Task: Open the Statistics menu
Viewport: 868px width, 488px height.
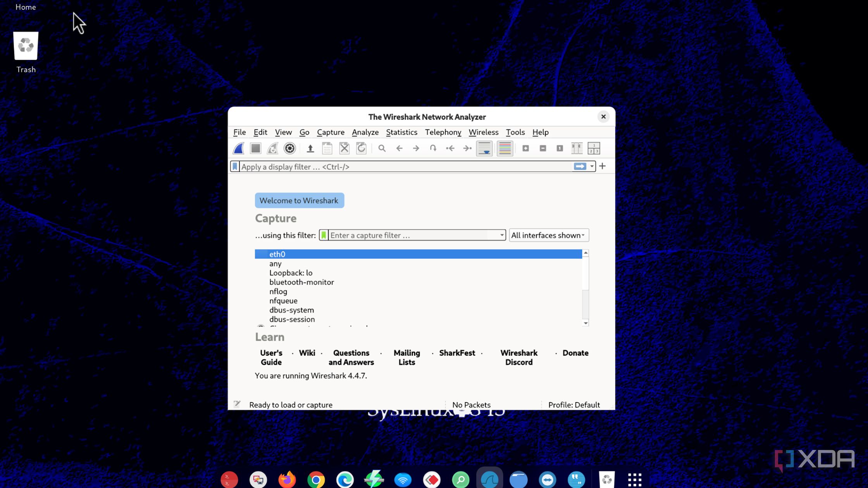Action: pyautogui.click(x=401, y=132)
